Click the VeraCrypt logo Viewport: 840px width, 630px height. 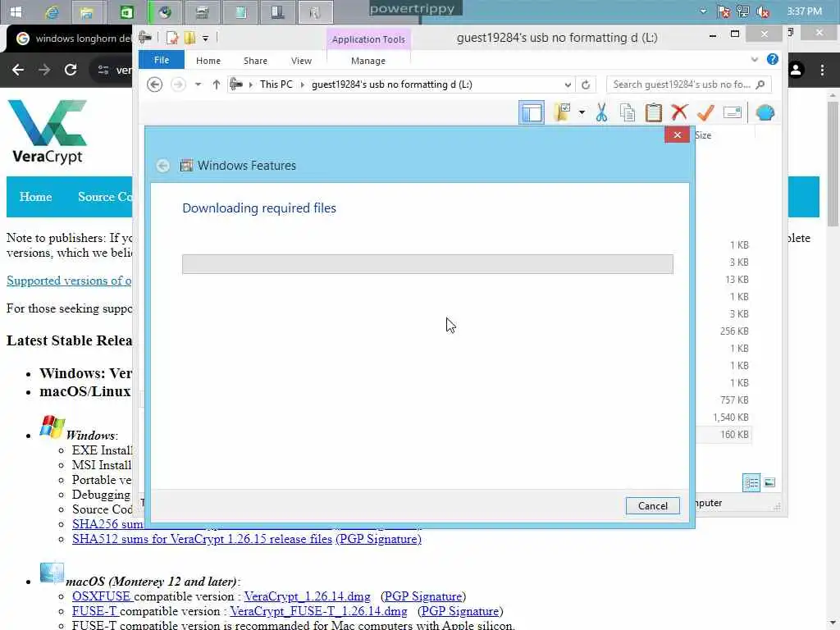[x=48, y=131]
